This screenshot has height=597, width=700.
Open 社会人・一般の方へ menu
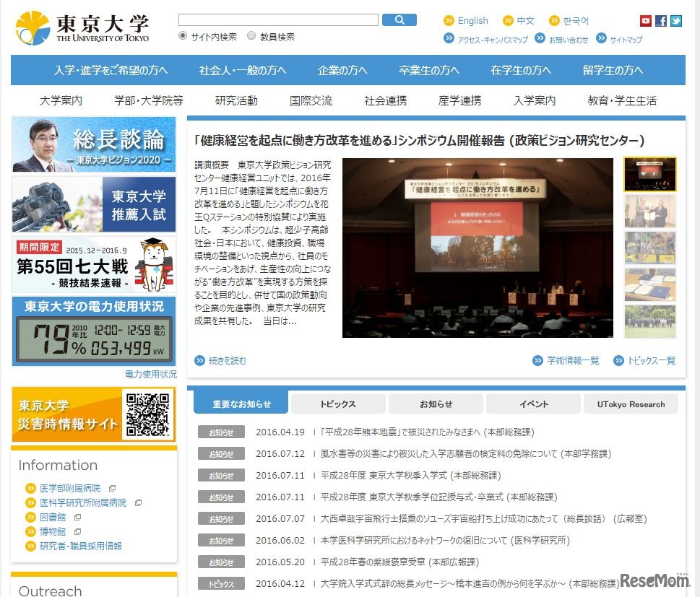click(x=243, y=70)
